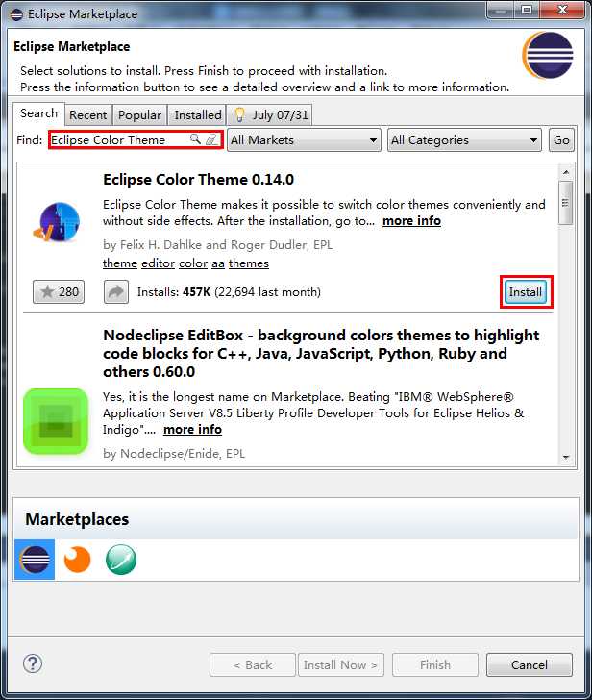Click the Nodeclipse EditBox result title
This screenshot has height=700, width=592.
coord(321,353)
